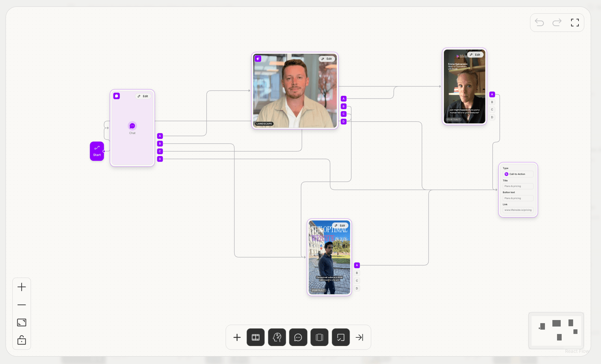Viewport: 601px width, 364px height.
Task: Select handle A of the landscape video node
Action: [x=344, y=99]
